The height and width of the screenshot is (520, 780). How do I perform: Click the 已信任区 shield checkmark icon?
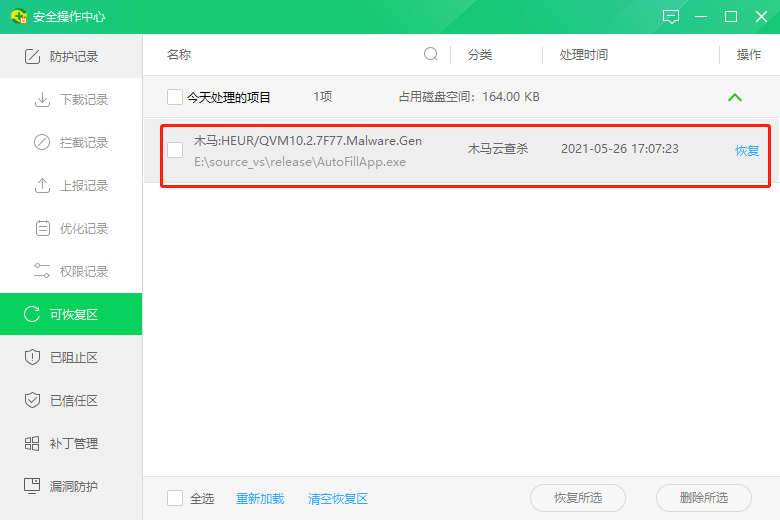tap(32, 400)
